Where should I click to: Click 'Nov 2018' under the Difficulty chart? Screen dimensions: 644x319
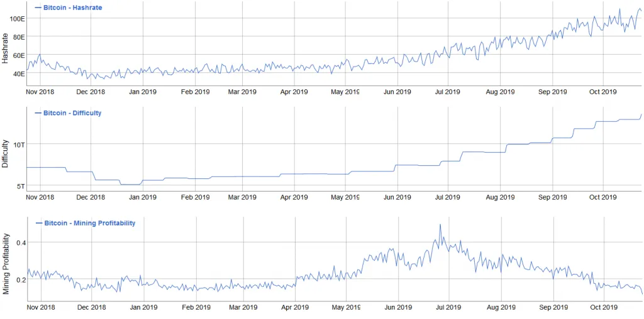click(x=40, y=197)
